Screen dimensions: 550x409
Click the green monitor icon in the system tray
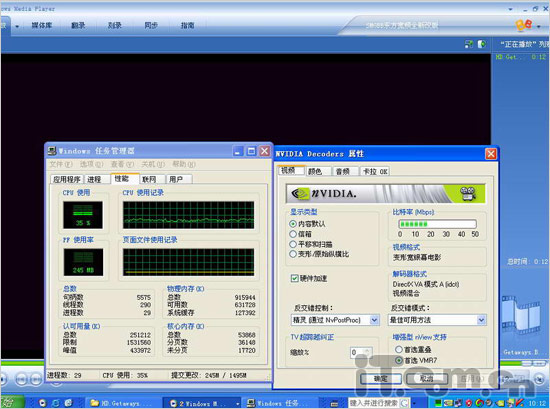click(x=438, y=403)
